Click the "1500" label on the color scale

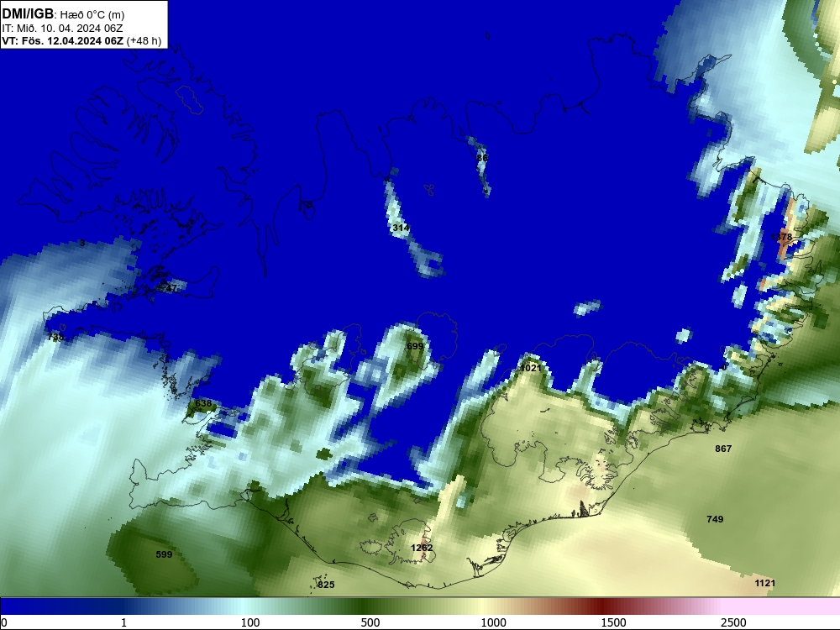click(x=613, y=622)
